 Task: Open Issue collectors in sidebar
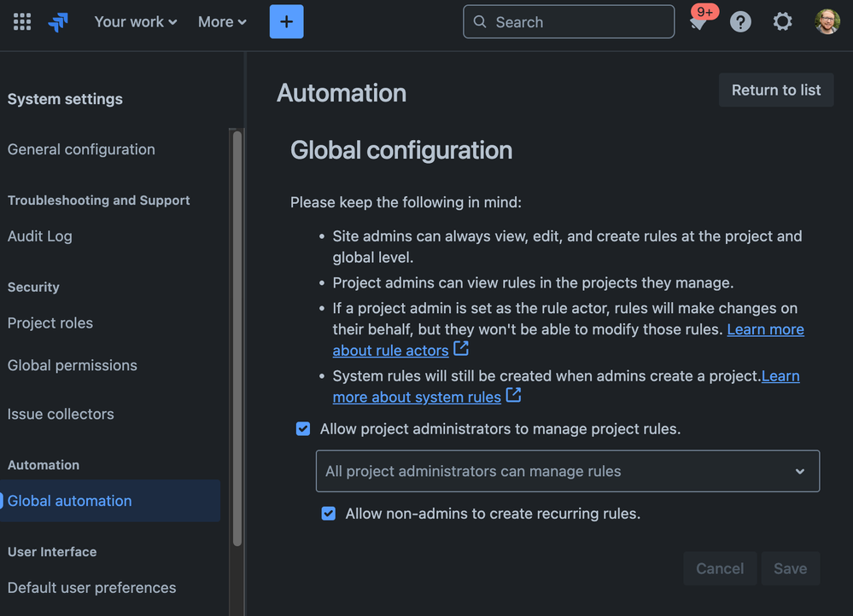(x=61, y=415)
